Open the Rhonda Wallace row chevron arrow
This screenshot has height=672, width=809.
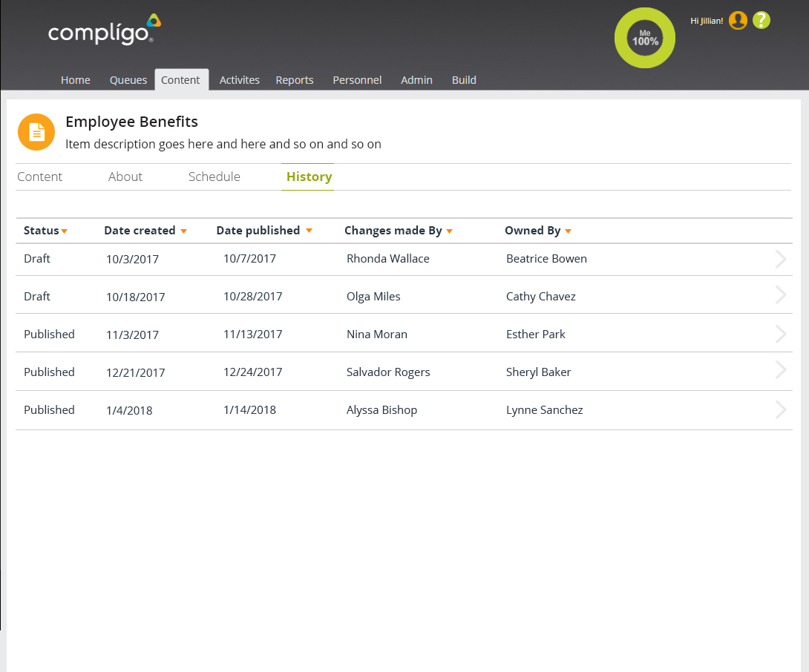pos(781,259)
